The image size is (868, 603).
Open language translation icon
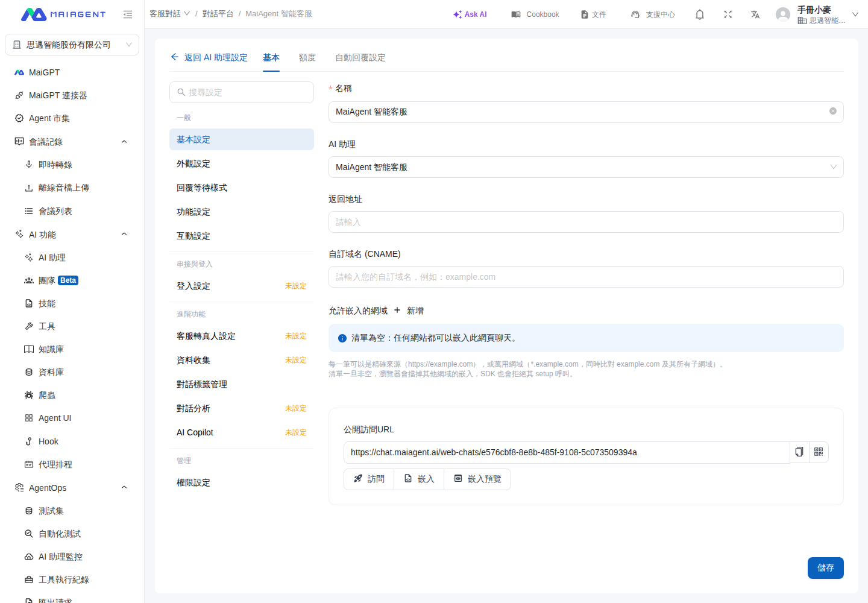click(755, 14)
